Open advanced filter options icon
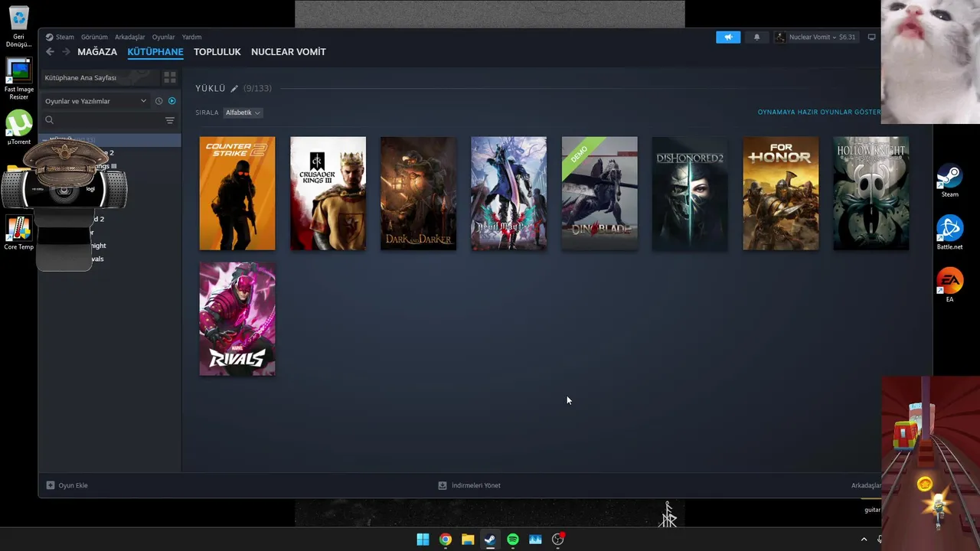Image resolution: width=980 pixels, height=551 pixels. 170,120
